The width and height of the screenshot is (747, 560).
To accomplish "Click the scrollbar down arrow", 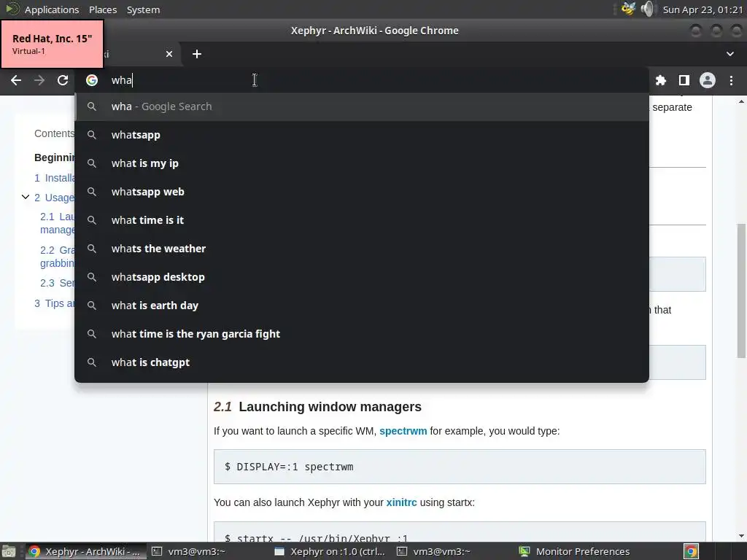I will [741, 536].
